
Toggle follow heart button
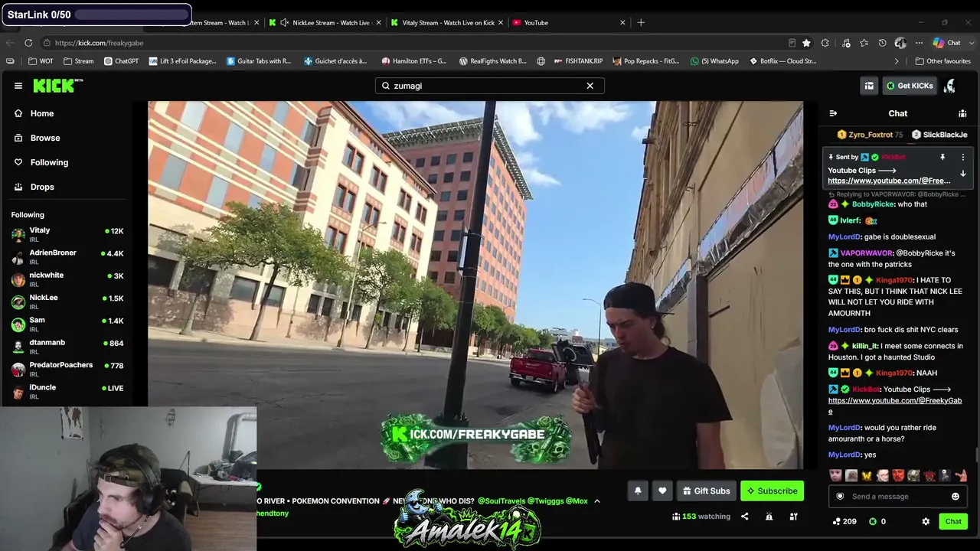coord(662,491)
